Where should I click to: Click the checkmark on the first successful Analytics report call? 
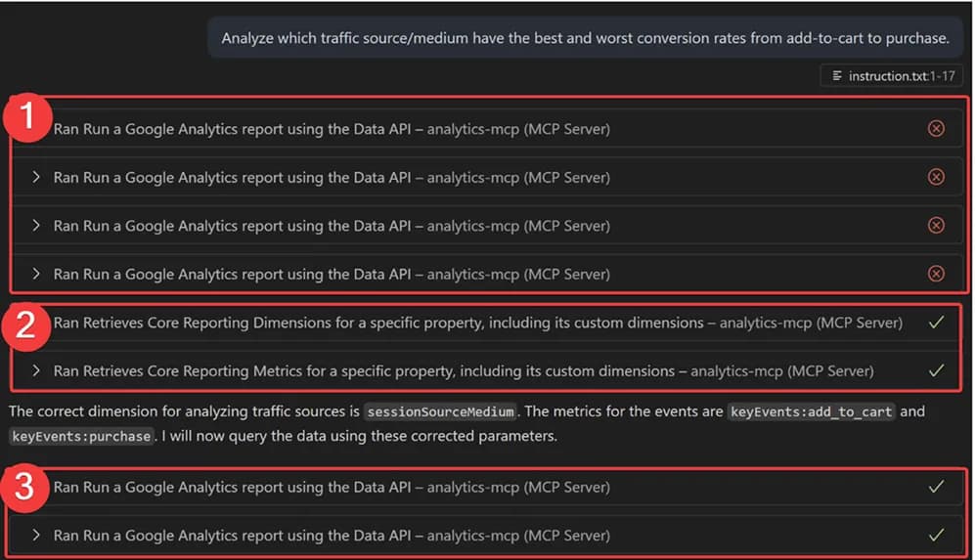point(936,487)
